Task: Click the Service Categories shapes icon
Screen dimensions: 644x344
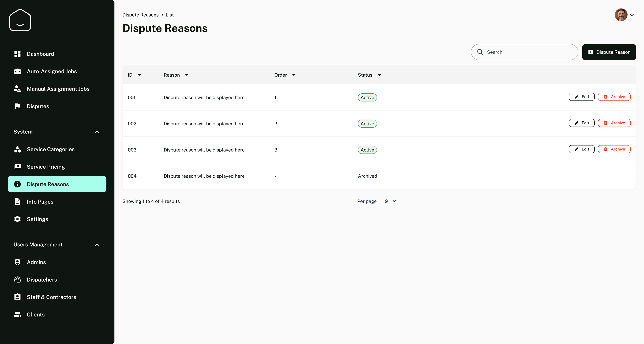Action: click(17, 149)
